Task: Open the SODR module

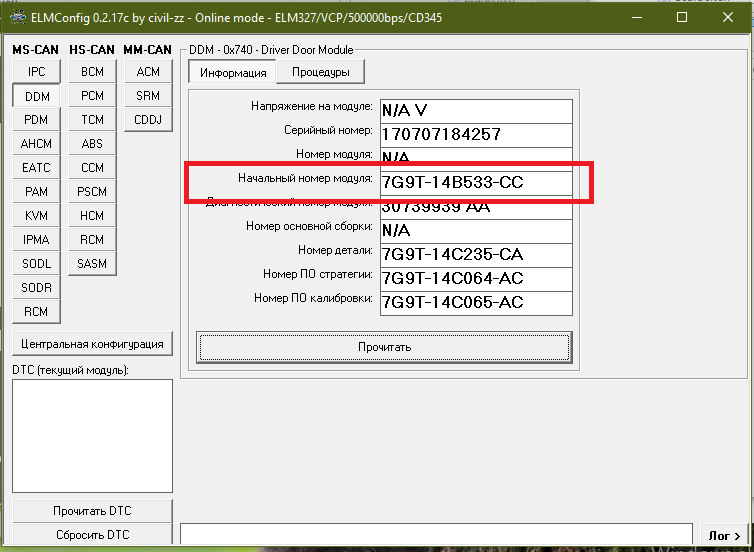Action: point(37,288)
